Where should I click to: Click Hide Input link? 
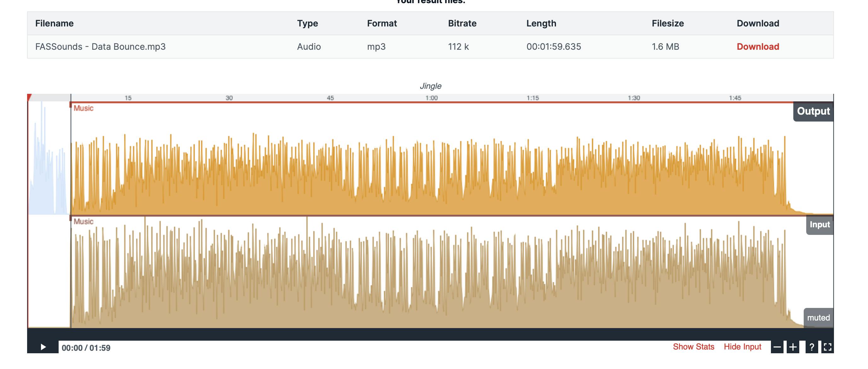pyautogui.click(x=742, y=347)
